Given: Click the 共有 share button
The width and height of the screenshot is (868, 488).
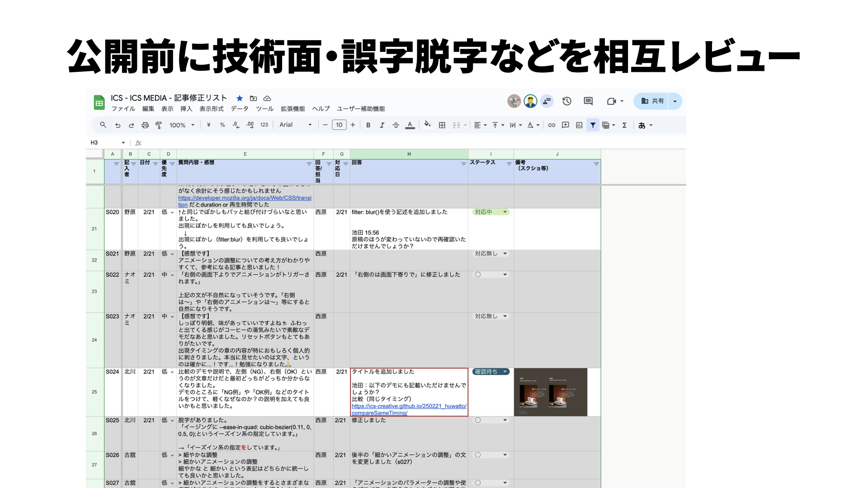Looking at the screenshot, I should pos(652,101).
